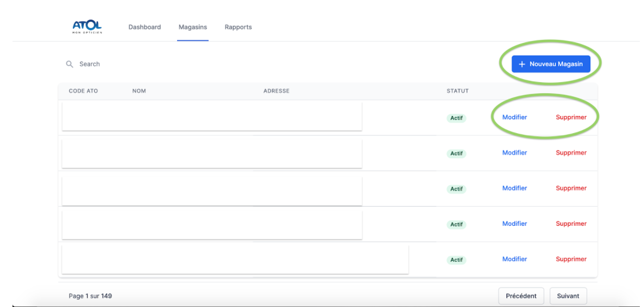This screenshot has height=307, width=644.
Task: Click the ADRESSE column header
Action: [276, 91]
